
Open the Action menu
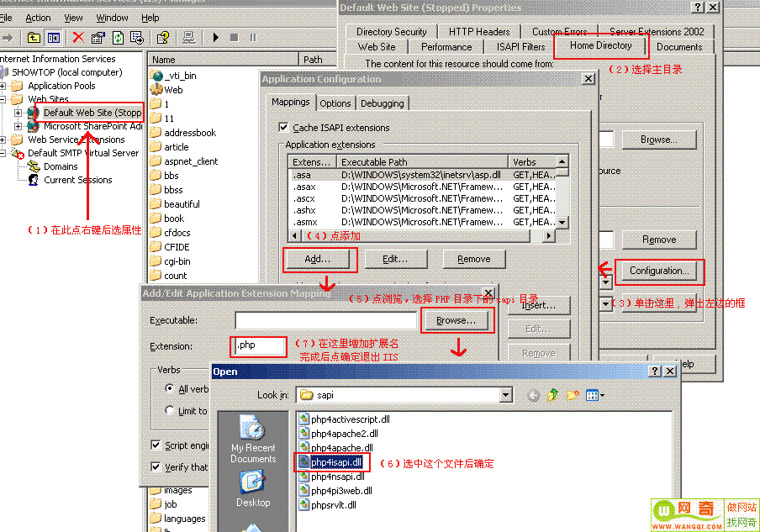click(x=38, y=18)
